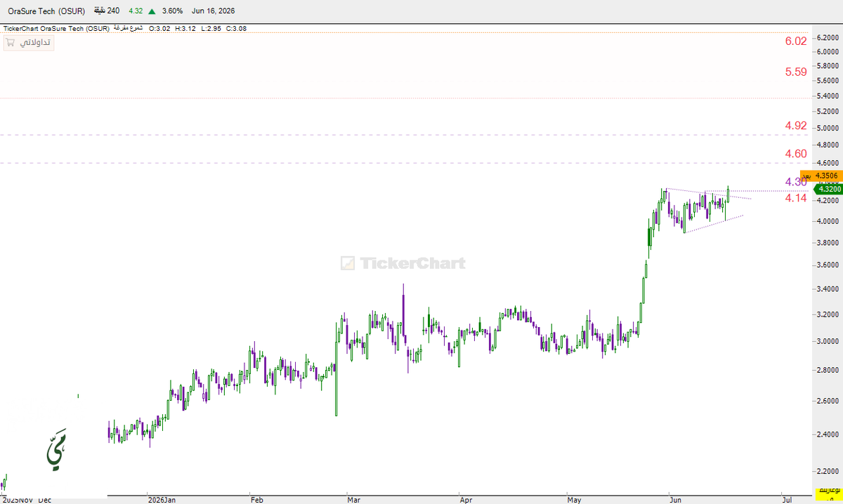
Task: Select the red 4.14 level label
Action: pyautogui.click(x=796, y=199)
